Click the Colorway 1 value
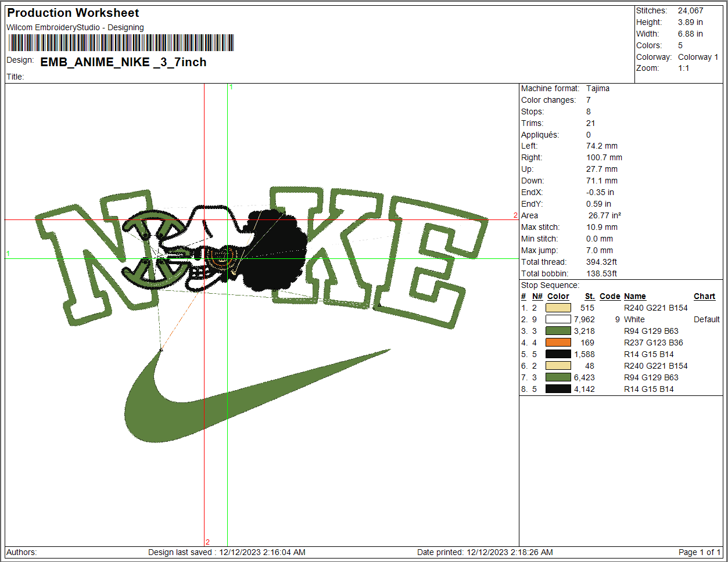This screenshot has height=562, width=728. tap(698, 57)
